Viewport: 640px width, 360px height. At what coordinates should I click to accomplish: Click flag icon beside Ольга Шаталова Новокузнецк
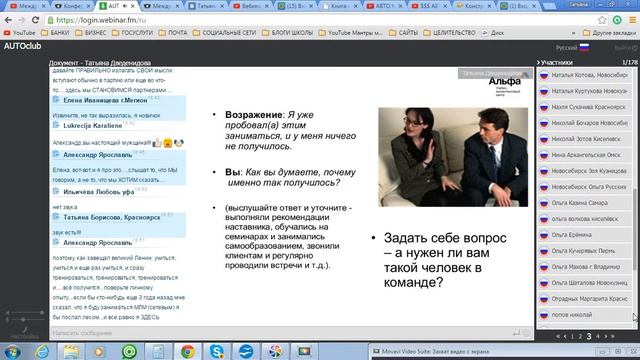544,283
